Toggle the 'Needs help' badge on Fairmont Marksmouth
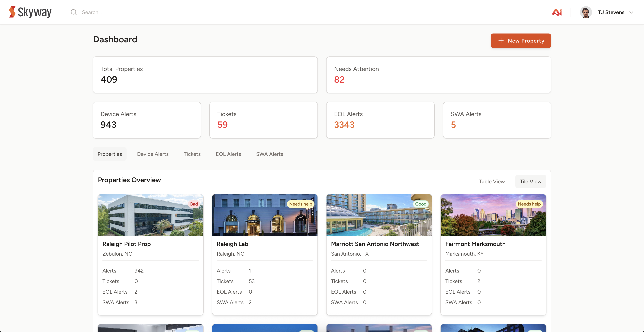 (529, 204)
